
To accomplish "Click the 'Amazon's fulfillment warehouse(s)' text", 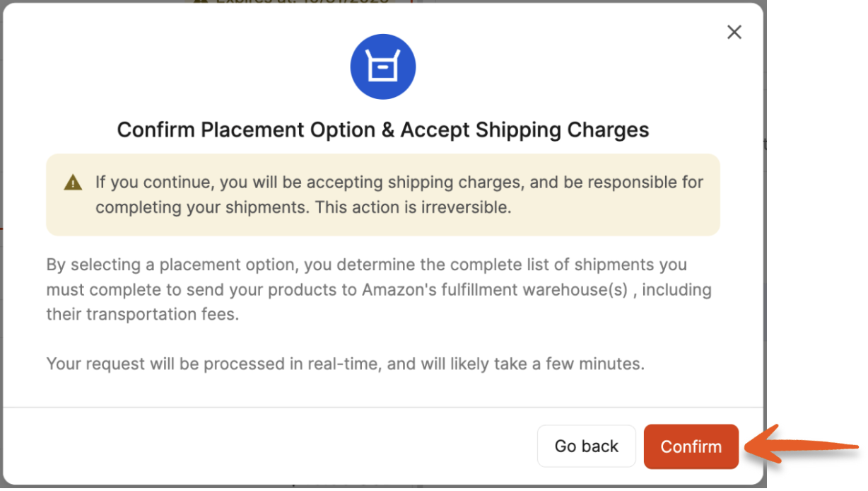I will tap(495, 290).
